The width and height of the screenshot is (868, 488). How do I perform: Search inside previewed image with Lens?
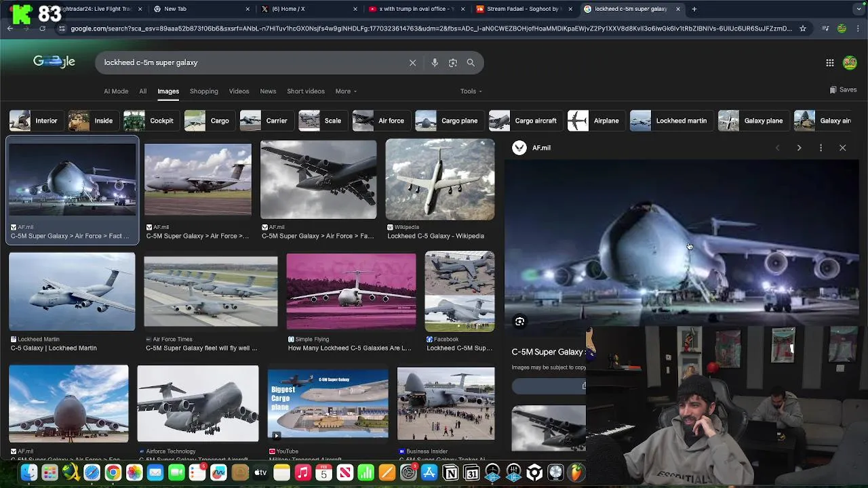[x=519, y=321]
